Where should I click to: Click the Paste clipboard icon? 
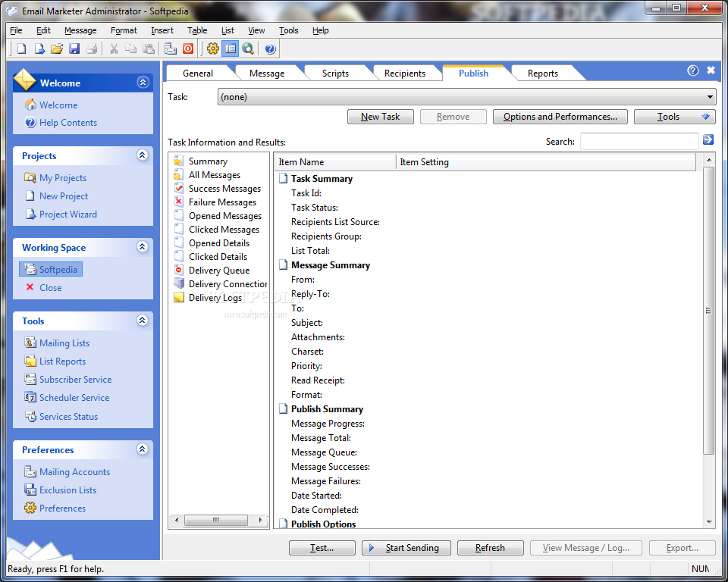click(x=148, y=48)
